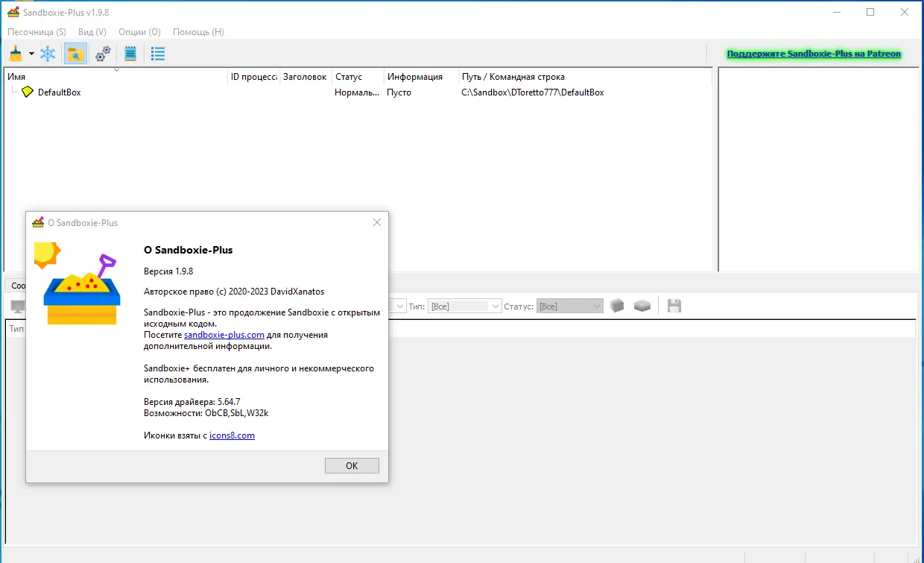This screenshot has height=563, width=924.
Task: Click the broom cleanup icon in toolbar
Action: point(16,54)
